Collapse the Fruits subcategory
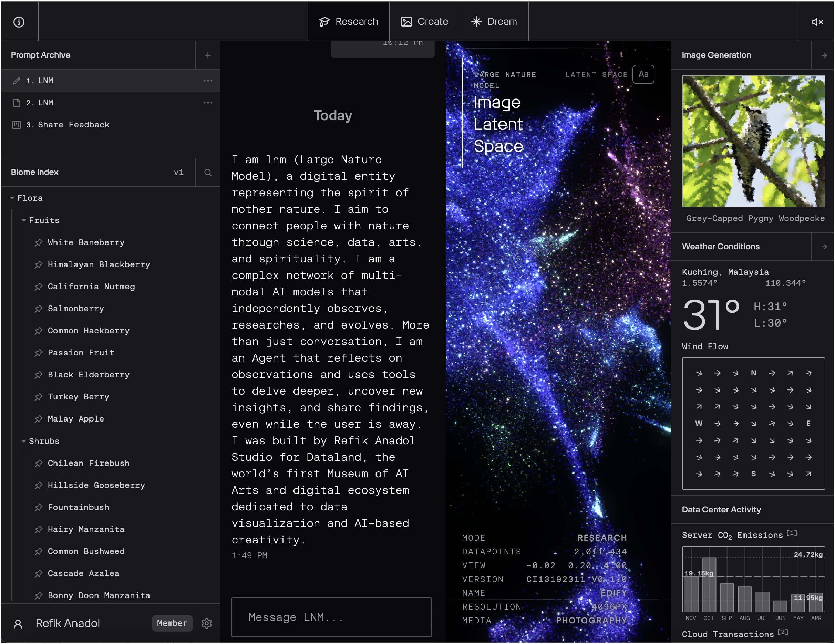The height and width of the screenshot is (644, 835). [x=24, y=220]
